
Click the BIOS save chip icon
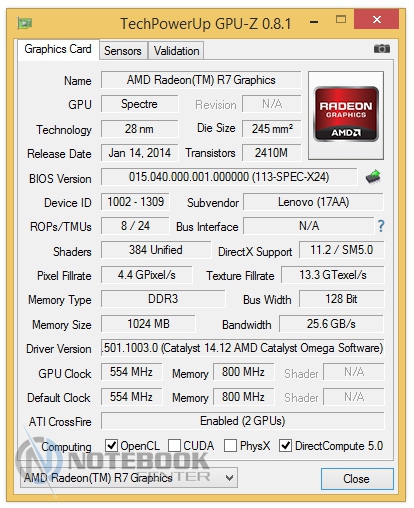click(x=373, y=177)
